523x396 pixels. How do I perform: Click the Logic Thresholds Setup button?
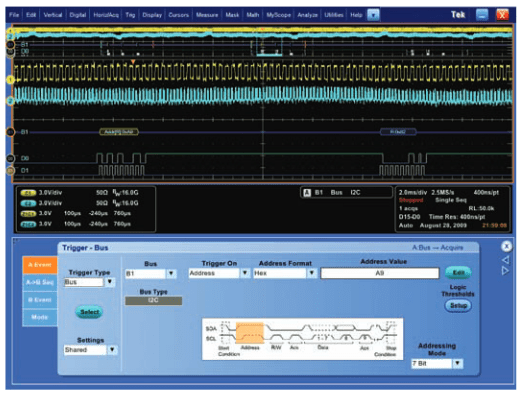pyautogui.click(x=458, y=305)
